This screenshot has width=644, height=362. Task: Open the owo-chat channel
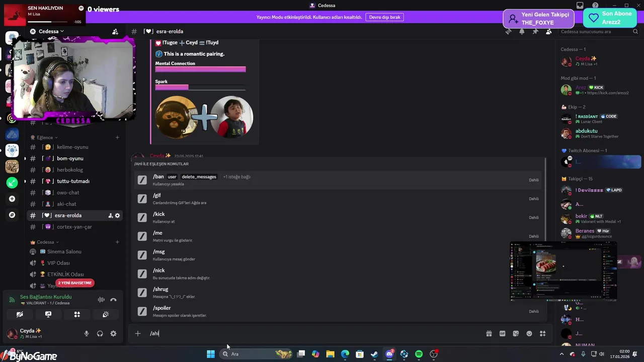point(74,193)
